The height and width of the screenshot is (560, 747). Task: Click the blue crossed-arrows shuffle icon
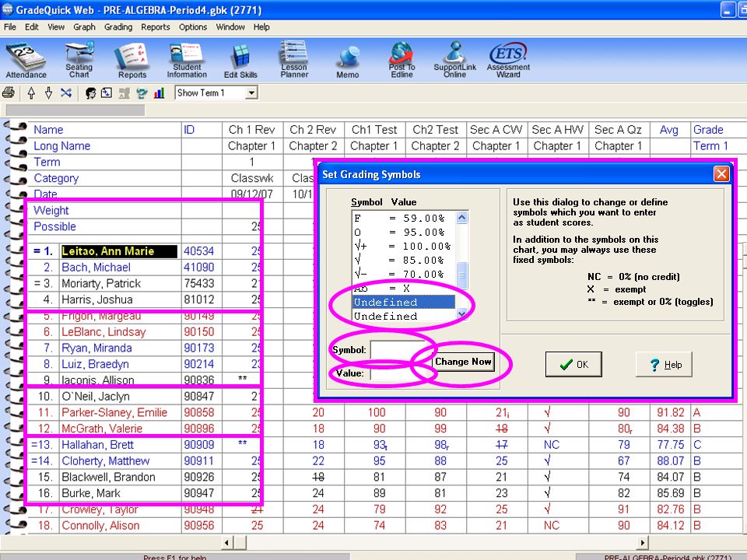(65, 93)
